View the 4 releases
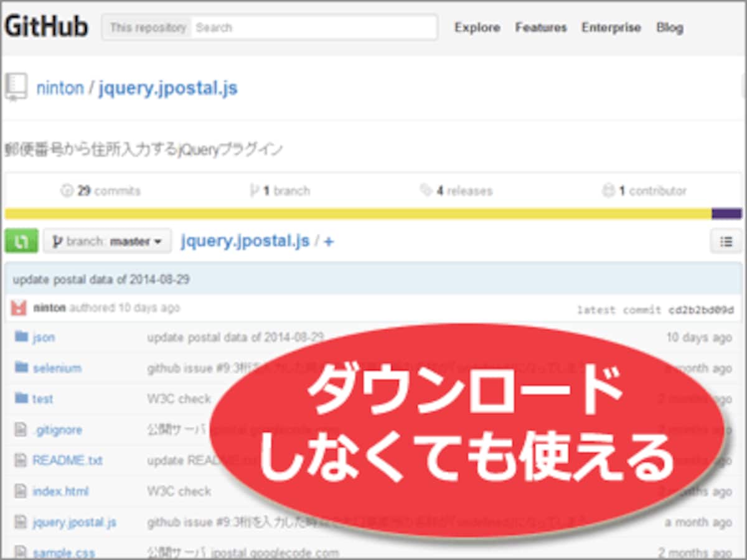Screen dimensions: 747x560 point(456,191)
